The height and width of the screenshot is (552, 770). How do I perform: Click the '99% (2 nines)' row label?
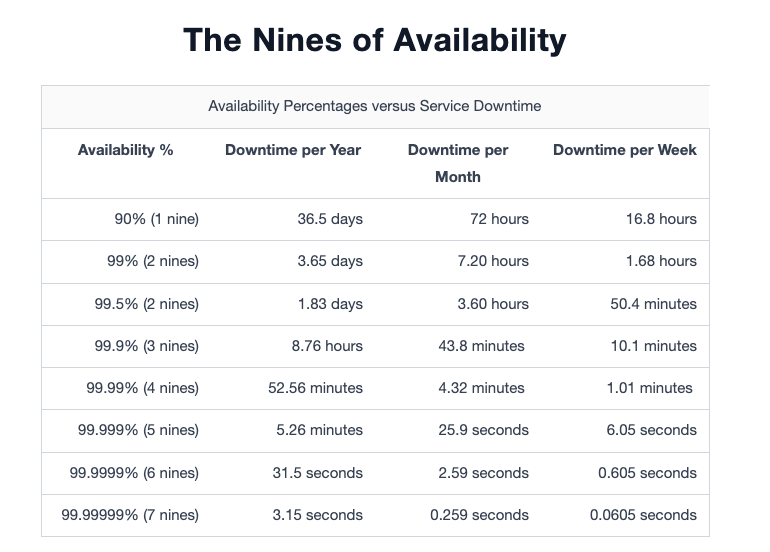tap(153, 261)
